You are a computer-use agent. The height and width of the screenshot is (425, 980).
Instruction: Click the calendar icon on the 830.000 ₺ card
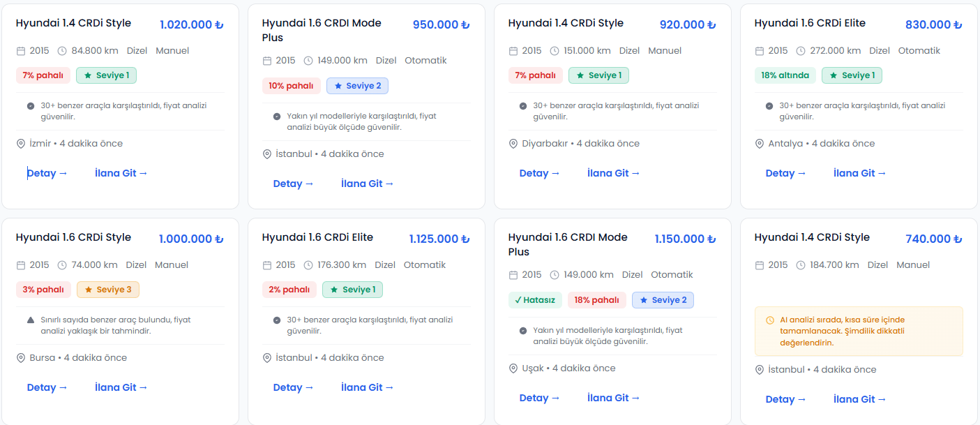760,51
